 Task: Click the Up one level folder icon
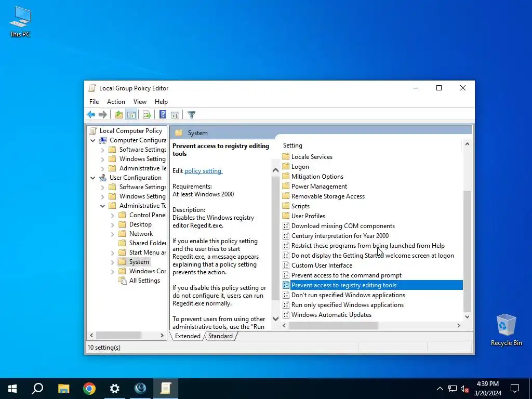point(119,115)
